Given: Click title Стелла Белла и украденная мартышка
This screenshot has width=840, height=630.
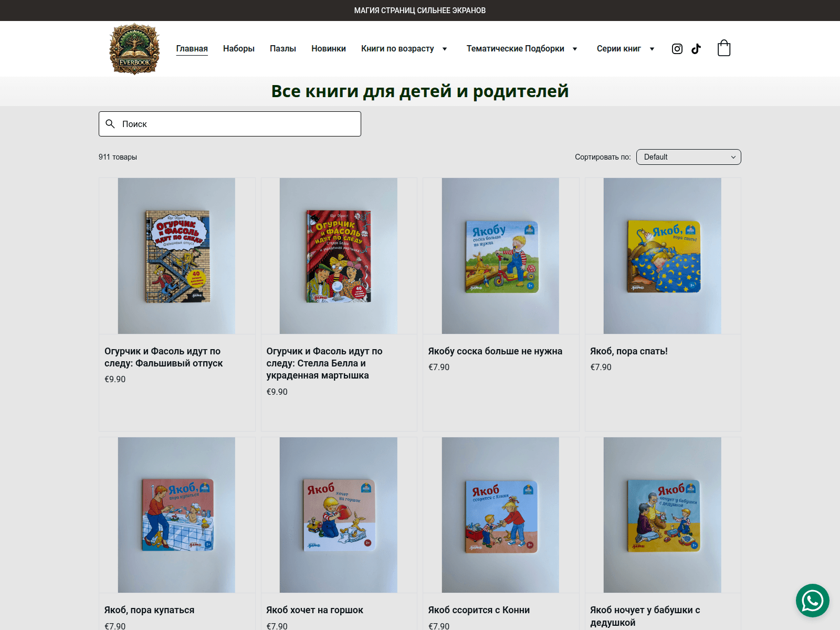Looking at the screenshot, I should 324,363.
